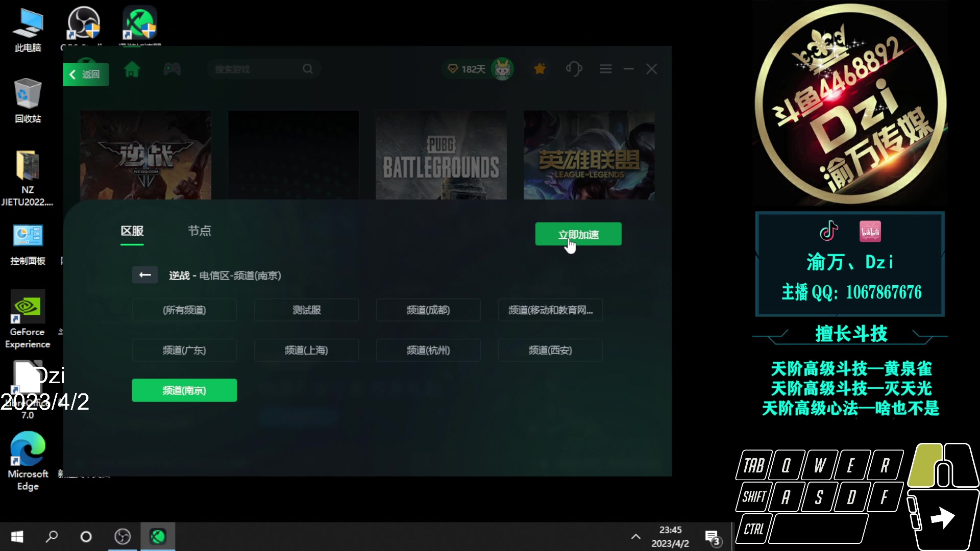This screenshot has height=551, width=980.
Task: Go to the accelerator home icon
Action: [x=132, y=69]
